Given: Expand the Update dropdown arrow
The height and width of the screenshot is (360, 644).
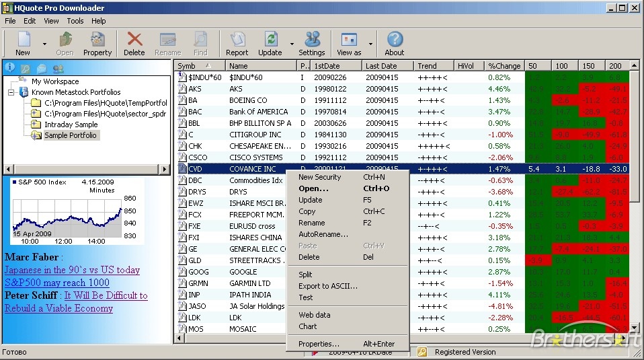Looking at the screenshot, I should pyautogui.click(x=292, y=44).
